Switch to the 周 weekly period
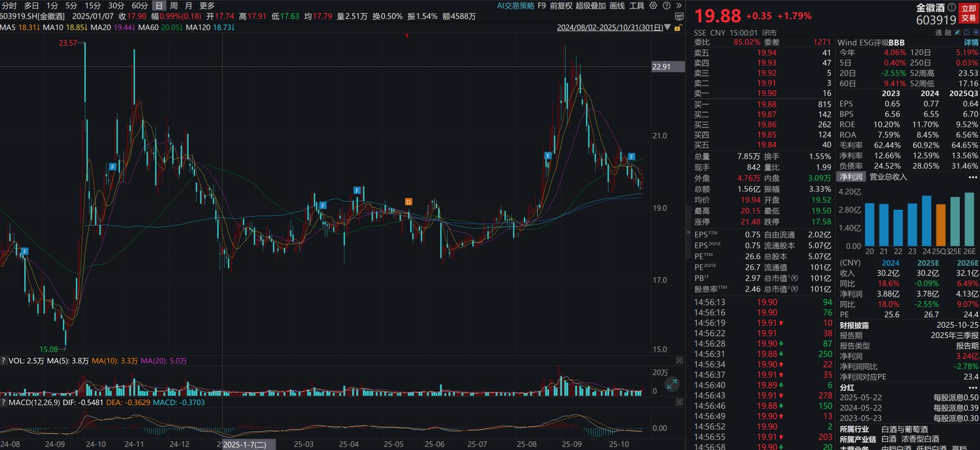 (x=174, y=6)
